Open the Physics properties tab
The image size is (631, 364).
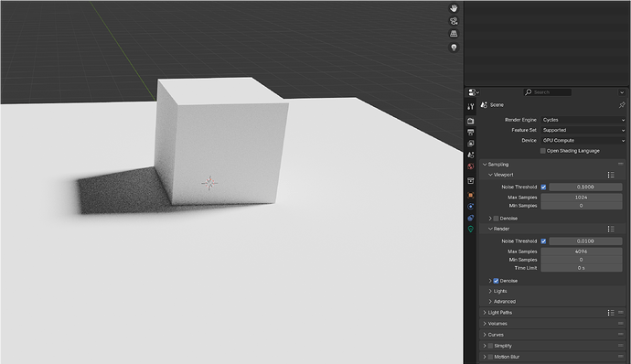471,207
